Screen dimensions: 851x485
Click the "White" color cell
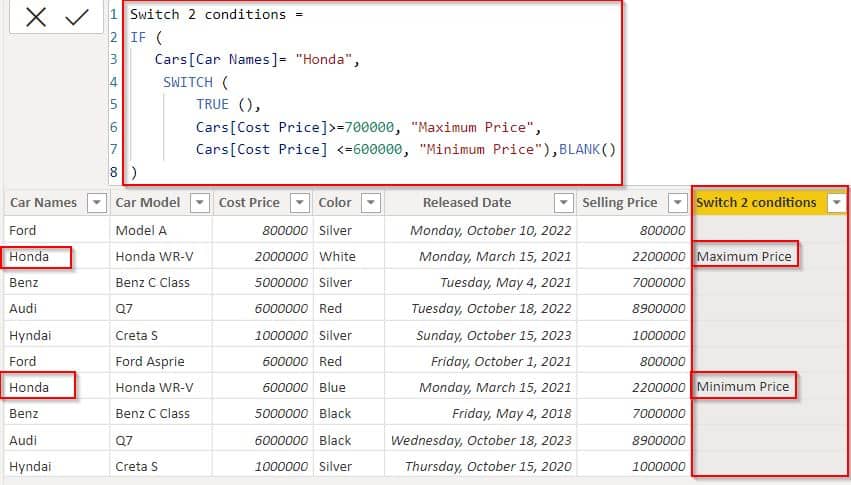pos(338,256)
